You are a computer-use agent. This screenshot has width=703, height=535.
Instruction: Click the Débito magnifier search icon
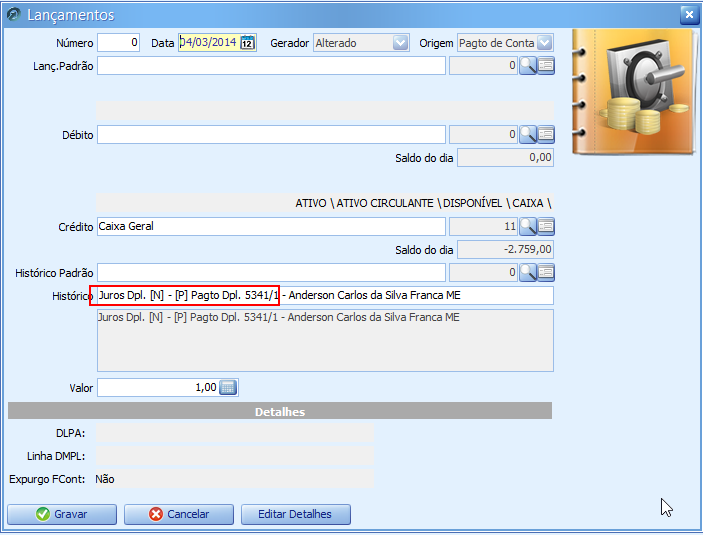click(528, 135)
